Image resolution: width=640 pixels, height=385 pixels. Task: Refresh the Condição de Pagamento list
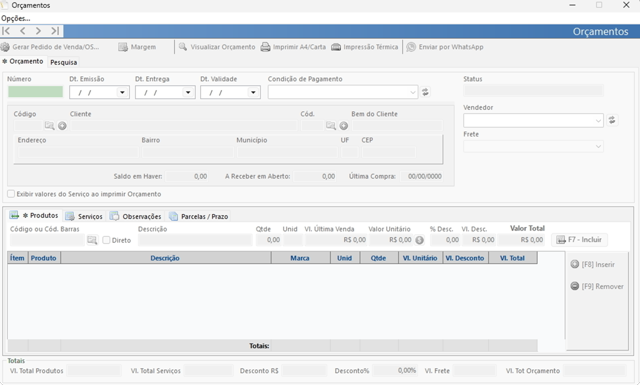pos(425,92)
